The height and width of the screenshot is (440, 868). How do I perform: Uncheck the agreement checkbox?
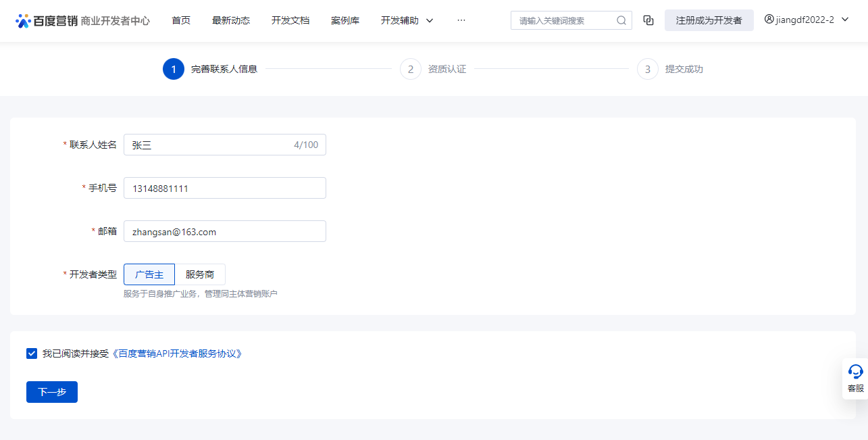(32, 353)
